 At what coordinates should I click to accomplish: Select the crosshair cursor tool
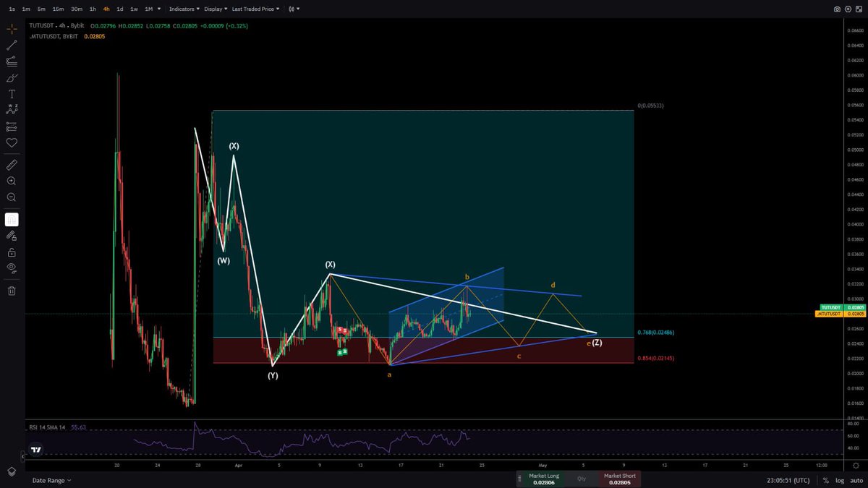click(12, 29)
